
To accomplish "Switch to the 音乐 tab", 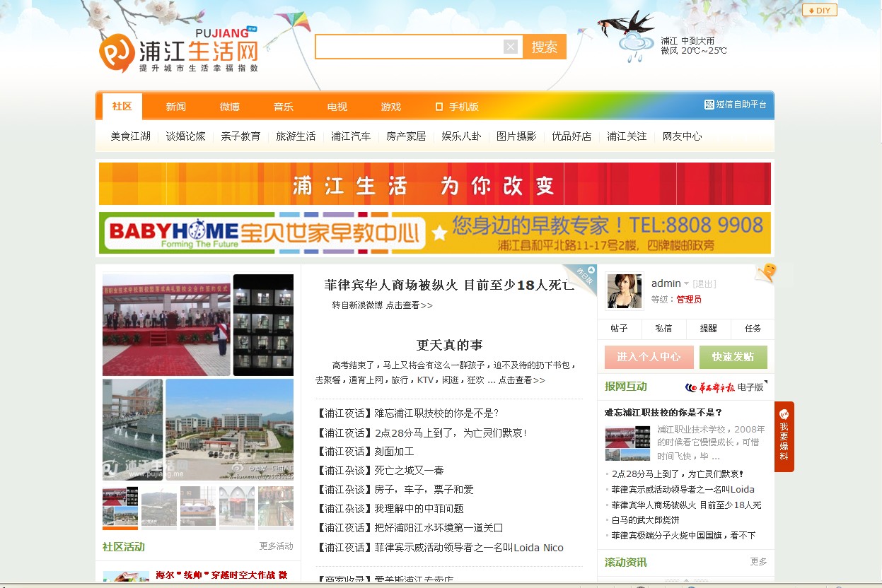I will coord(284,107).
